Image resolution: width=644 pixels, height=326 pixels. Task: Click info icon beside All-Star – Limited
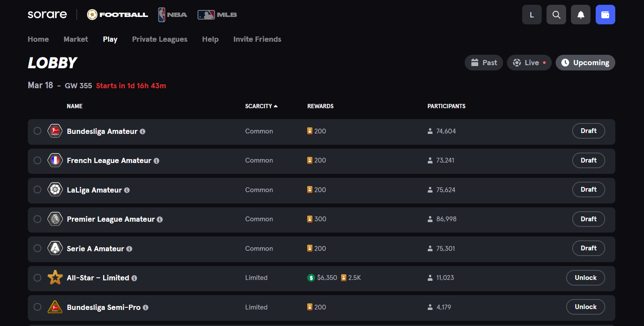pyautogui.click(x=134, y=278)
